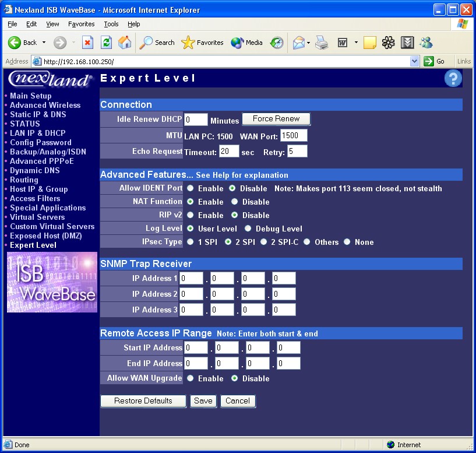Click the page icon in the address bar
The width and height of the screenshot is (476, 453).
[x=37, y=61]
